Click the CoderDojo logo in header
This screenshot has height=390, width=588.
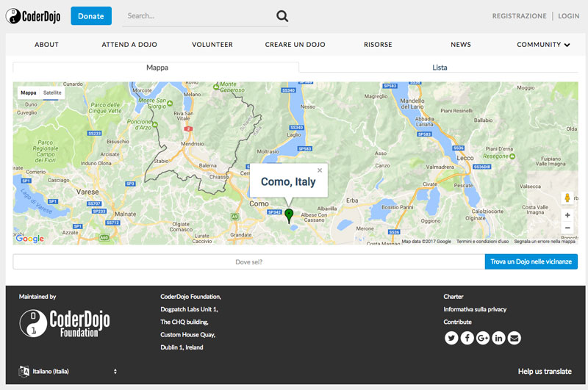coord(33,16)
